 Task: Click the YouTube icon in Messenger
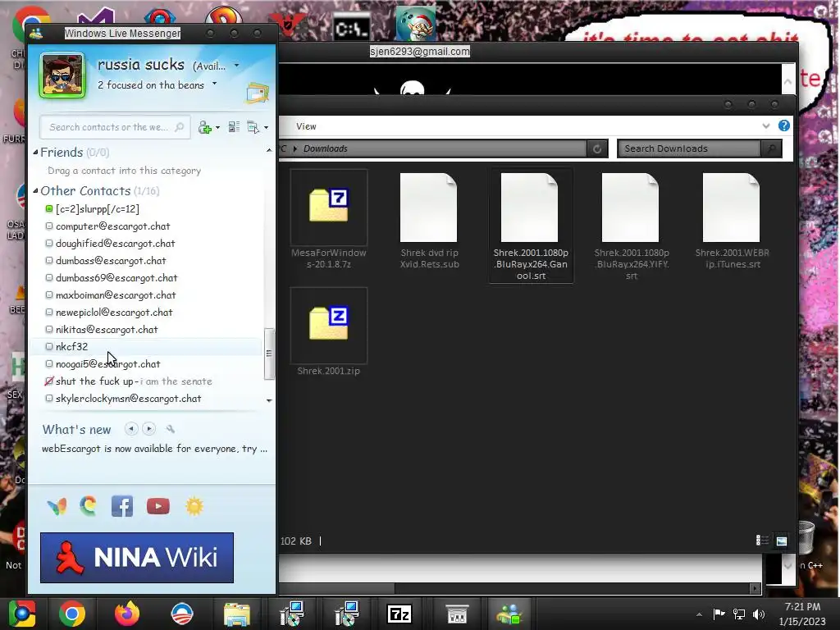158,506
